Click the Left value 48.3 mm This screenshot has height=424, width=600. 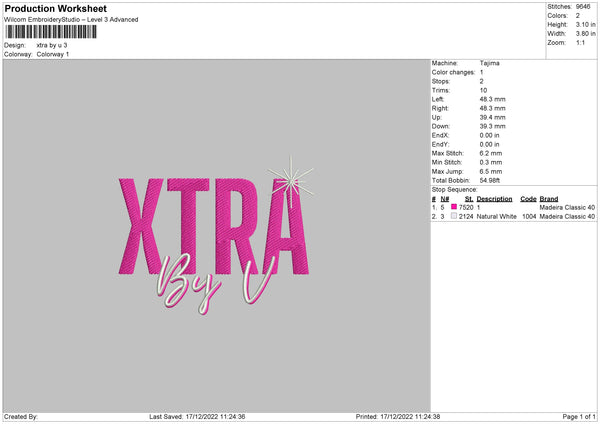click(492, 99)
